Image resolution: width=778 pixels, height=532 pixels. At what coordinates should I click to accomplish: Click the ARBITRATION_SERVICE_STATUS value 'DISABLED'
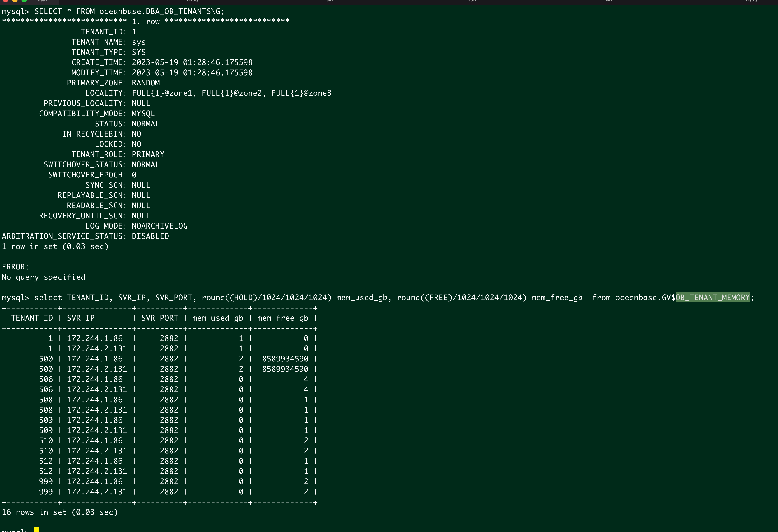[150, 236]
